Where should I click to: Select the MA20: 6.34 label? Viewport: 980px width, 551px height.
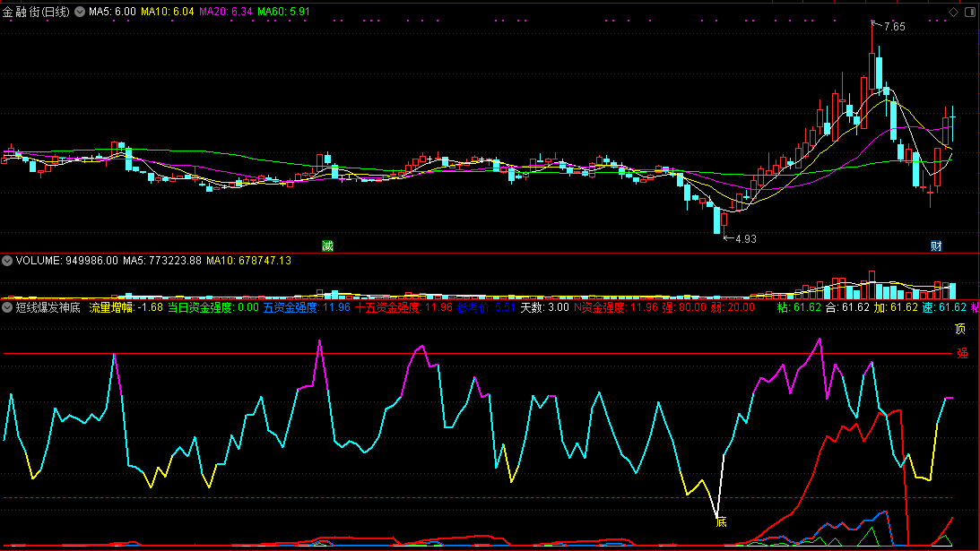pyautogui.click(x=226, y=12)
